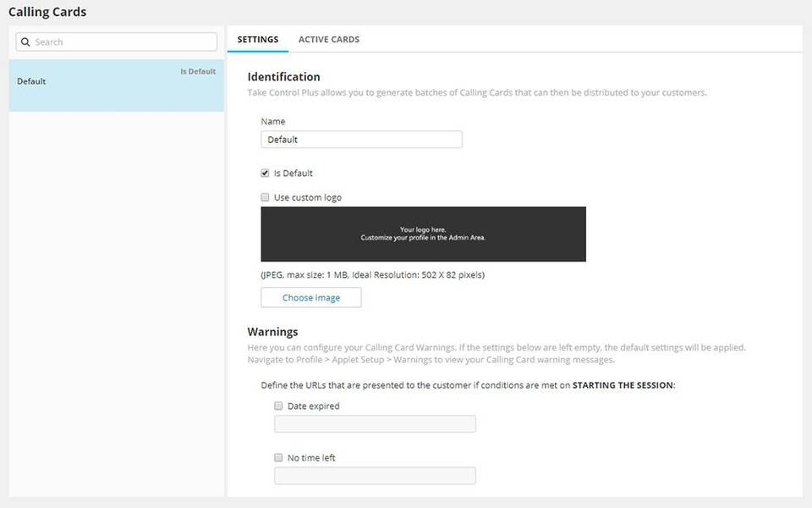Switch to the Active Cards tab
This screenshot has width=812, height=508.
click(328, 39)
